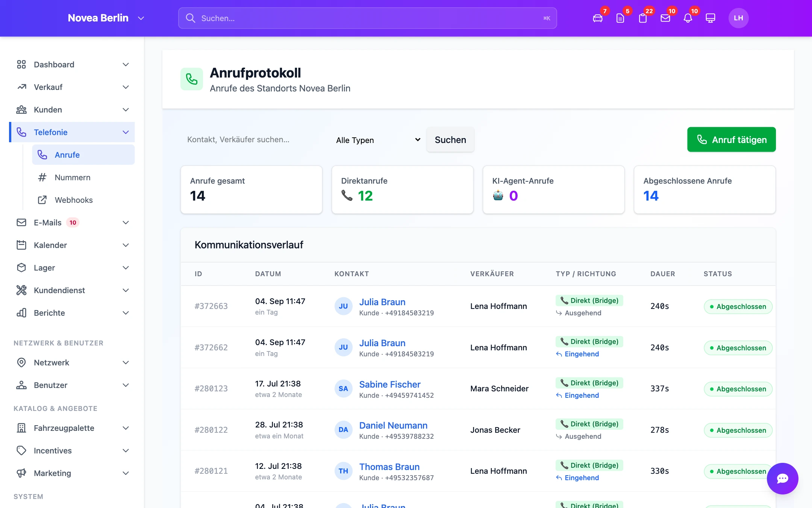Open the clipboard icon with badge 22
The width and height of the screenshot is (812, 508).
coord(643,18)
